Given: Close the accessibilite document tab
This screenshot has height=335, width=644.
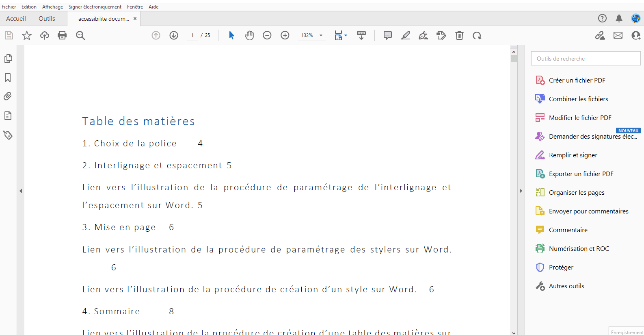Looking at the screenshot, I should (x=135, y=19).
